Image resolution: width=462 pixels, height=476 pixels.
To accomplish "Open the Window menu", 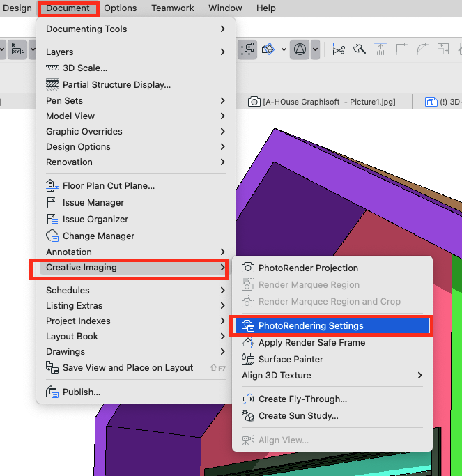I will pyautogui.click(x=225, y=8).
